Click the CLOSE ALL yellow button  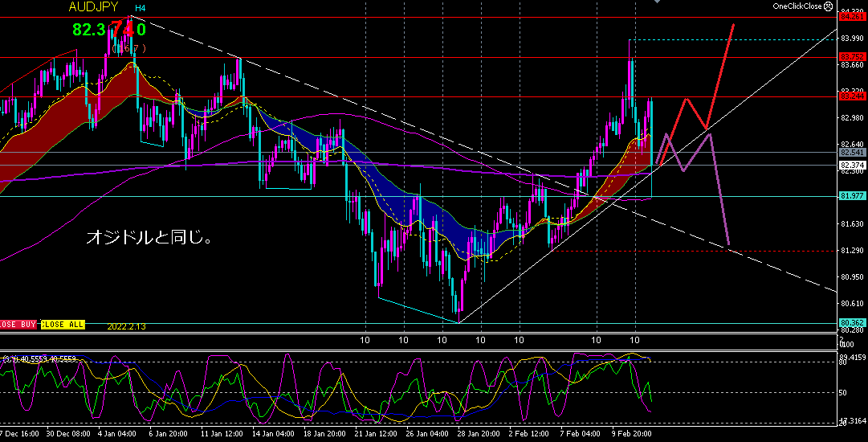pyautogui.click(x=63, y=325)
